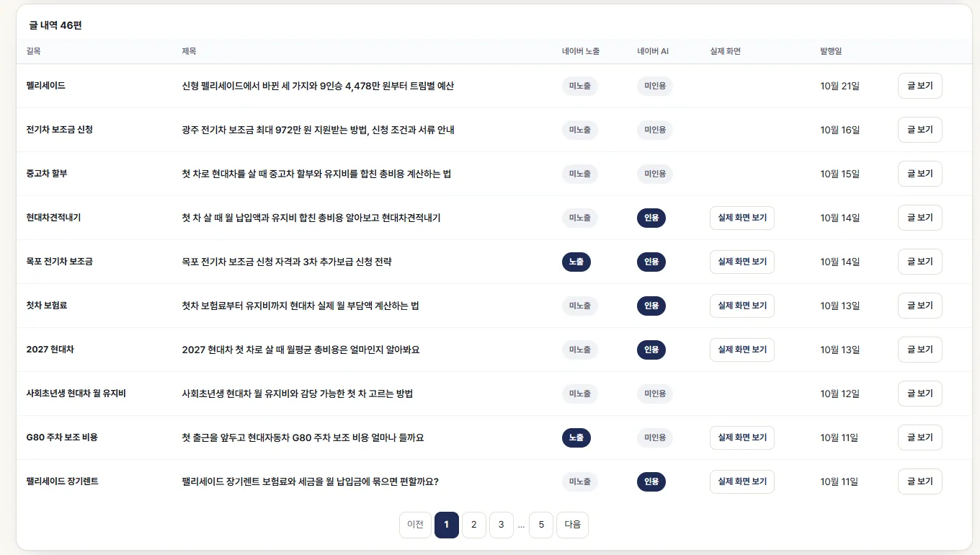Click the 노출 badge in 목포 전기차 보조금 row
This screenshot has height=555, width=980.
[576, 262]
